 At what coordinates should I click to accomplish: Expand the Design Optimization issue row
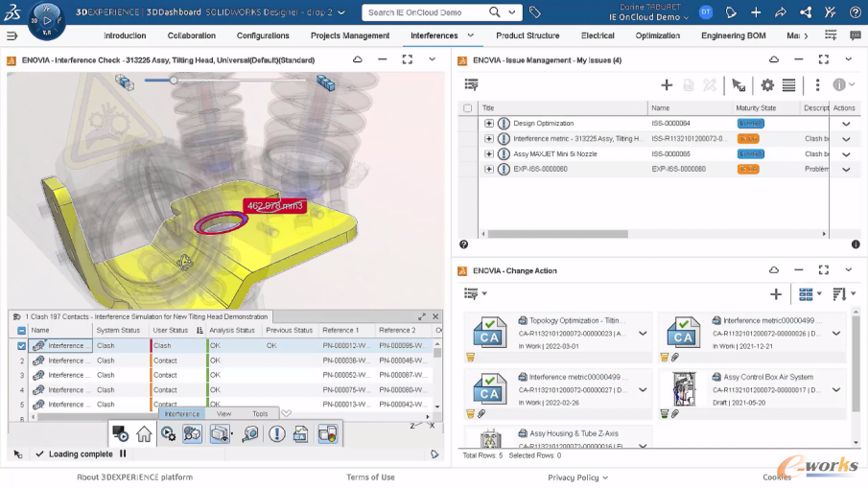[x=489, y=123]
